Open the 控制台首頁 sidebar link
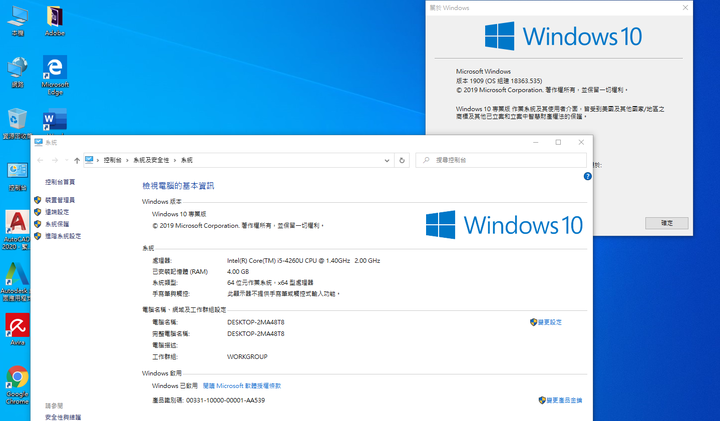Image resolution: width=720 pixels, height=421 pixels. (x=60, y=182)
